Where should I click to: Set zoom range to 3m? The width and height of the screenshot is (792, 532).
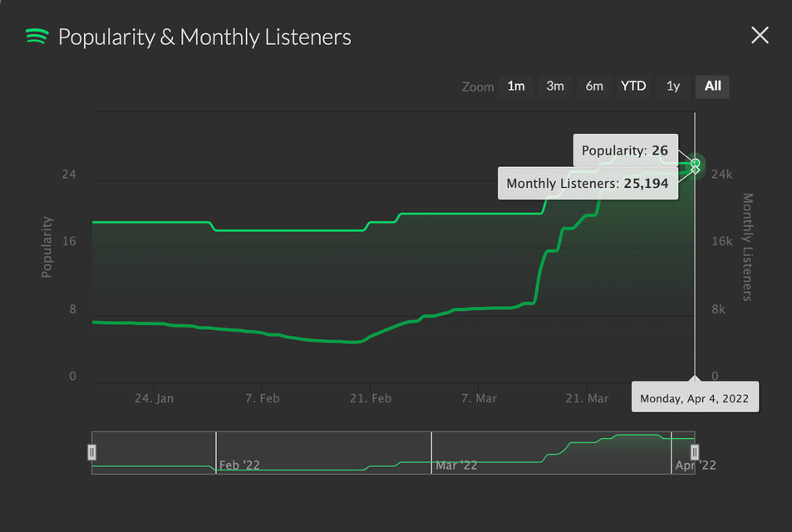coord(554,86)
